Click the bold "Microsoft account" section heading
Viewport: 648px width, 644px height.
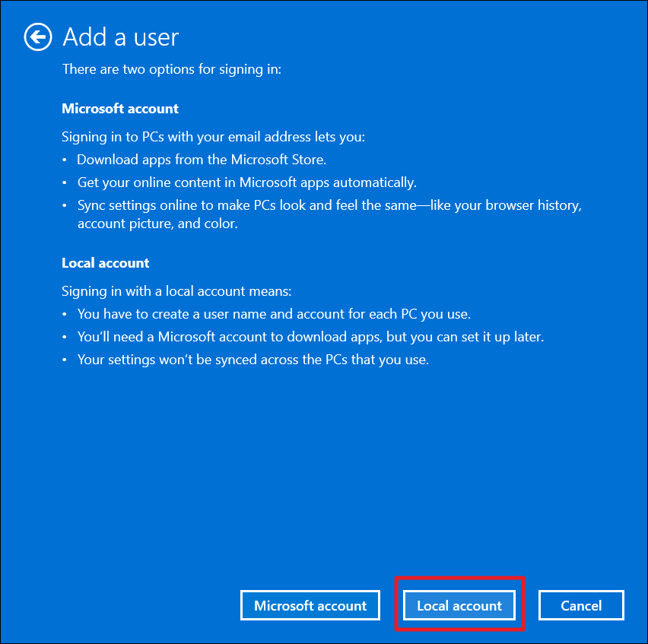click(x=120, y=109)
